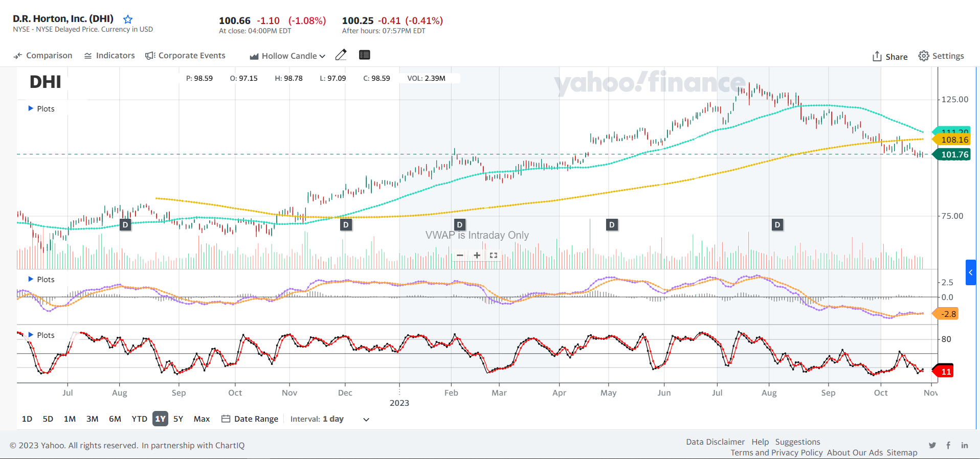Zoom in with the plus icon
Image resolution: width=980 pixels, height=459 pixels.
point(477,255)
